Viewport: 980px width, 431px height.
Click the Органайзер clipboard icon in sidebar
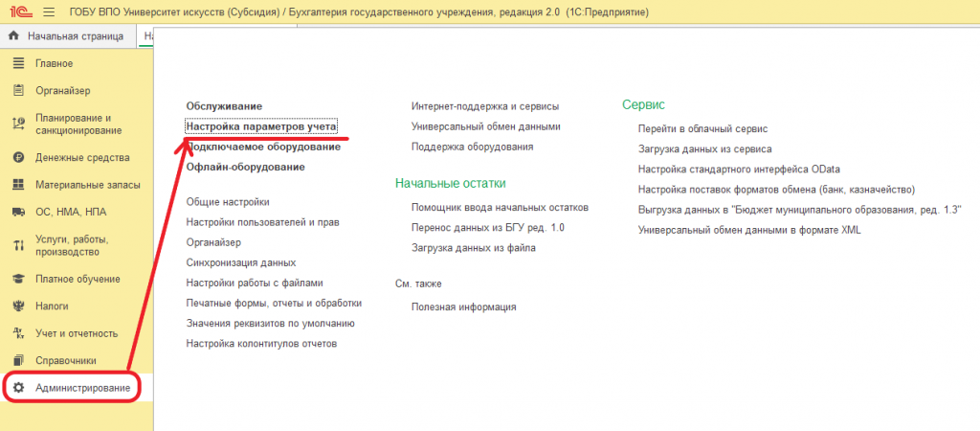coord(18,91)
